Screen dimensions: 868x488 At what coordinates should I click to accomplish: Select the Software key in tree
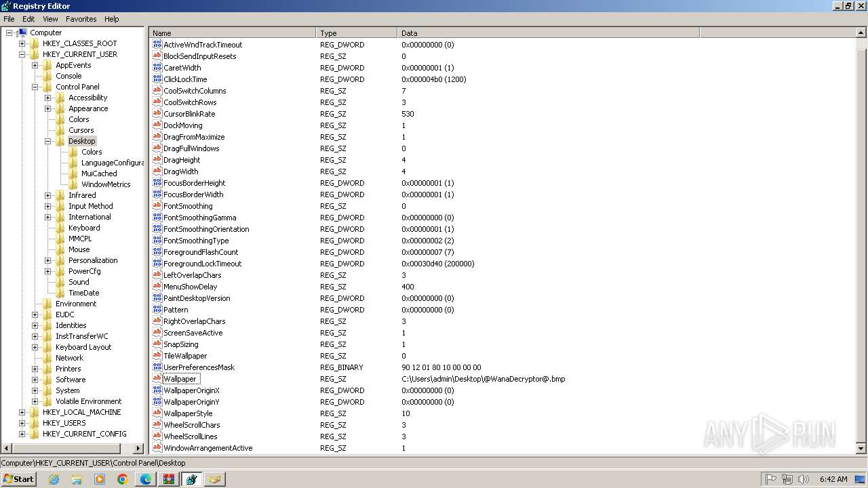coord(71,380)
